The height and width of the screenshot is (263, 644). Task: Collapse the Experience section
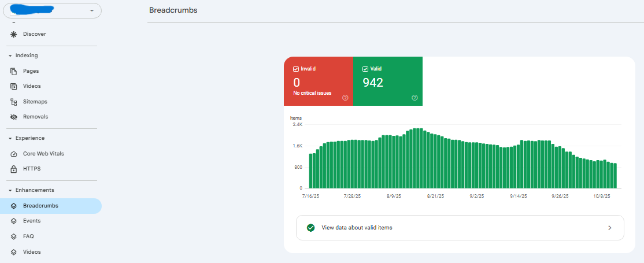[x=10, y=138]
